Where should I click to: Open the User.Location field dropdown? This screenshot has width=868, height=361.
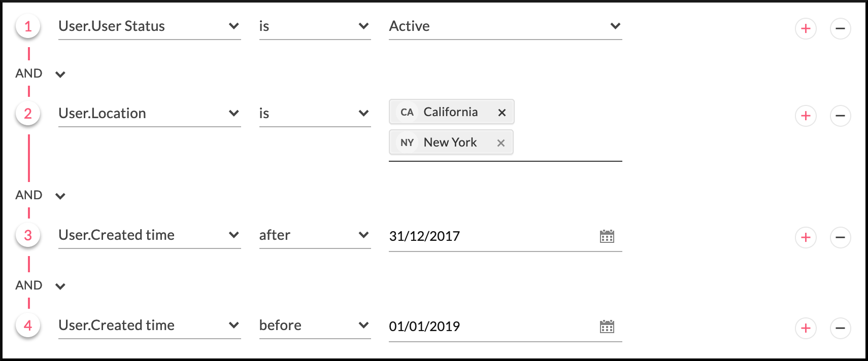point(149,114)
